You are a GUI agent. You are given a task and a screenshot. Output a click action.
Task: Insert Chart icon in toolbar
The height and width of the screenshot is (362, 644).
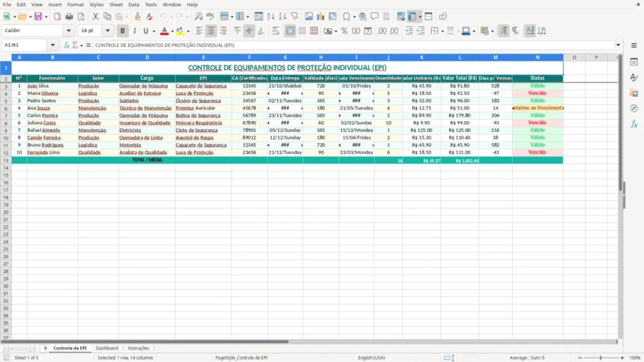[321, 16]
